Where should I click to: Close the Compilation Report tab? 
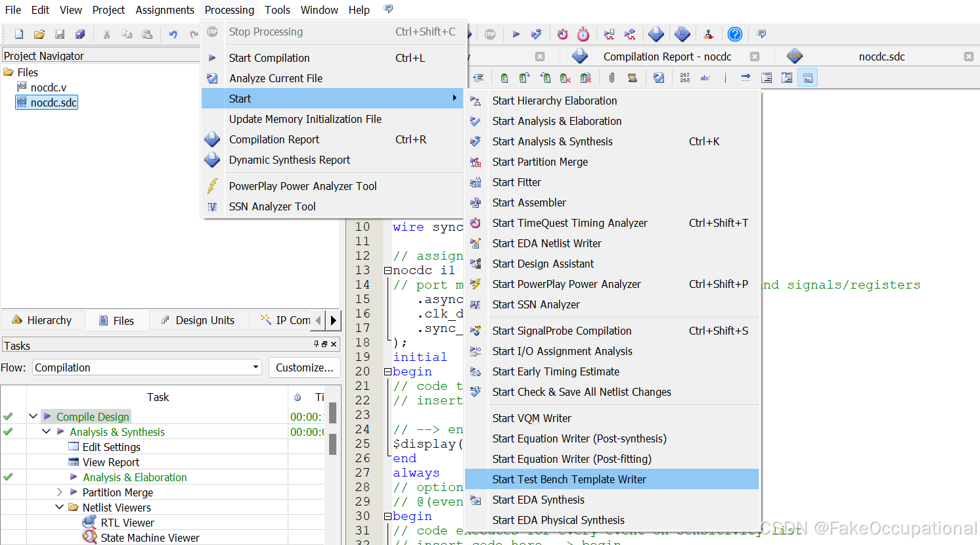coord(755,57)
